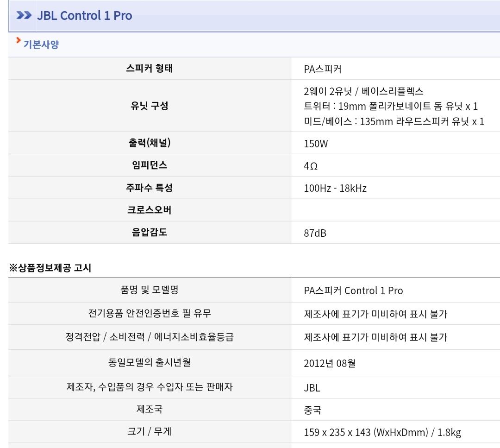Click the 150W output value
The height and width of the screenshot is (448, 500).
click(x=316, y=144)
